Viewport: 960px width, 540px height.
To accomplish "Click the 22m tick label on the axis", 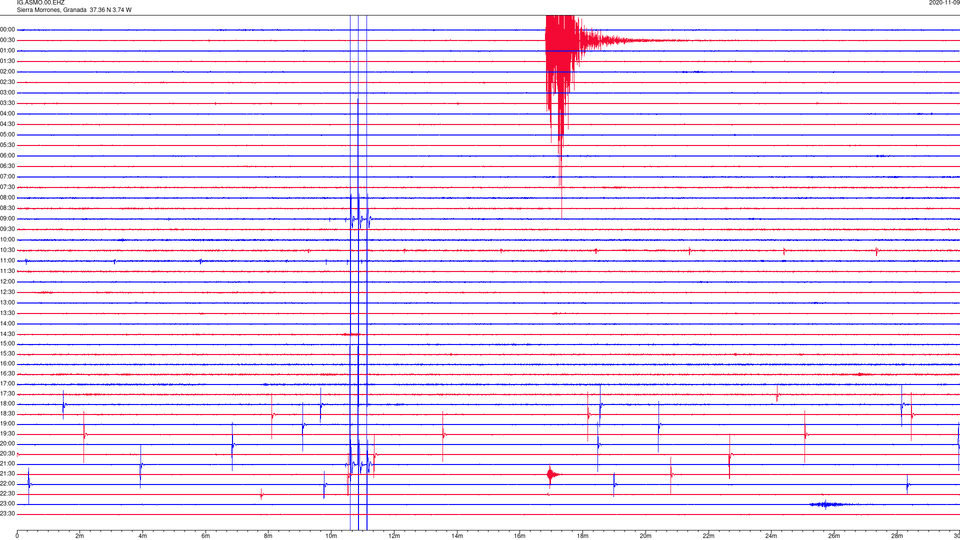I will click(708, 536).
